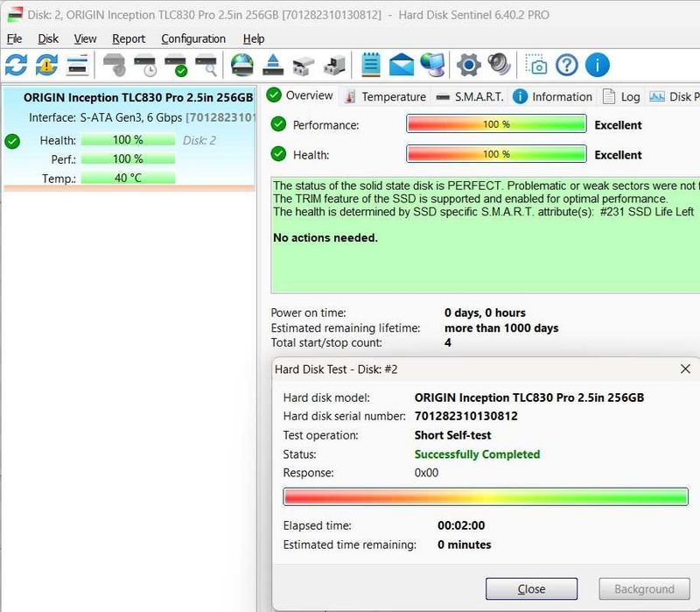Switch to the partially visible Disk P tab
Screen dimensions: 700x612
tap(674, 96)
